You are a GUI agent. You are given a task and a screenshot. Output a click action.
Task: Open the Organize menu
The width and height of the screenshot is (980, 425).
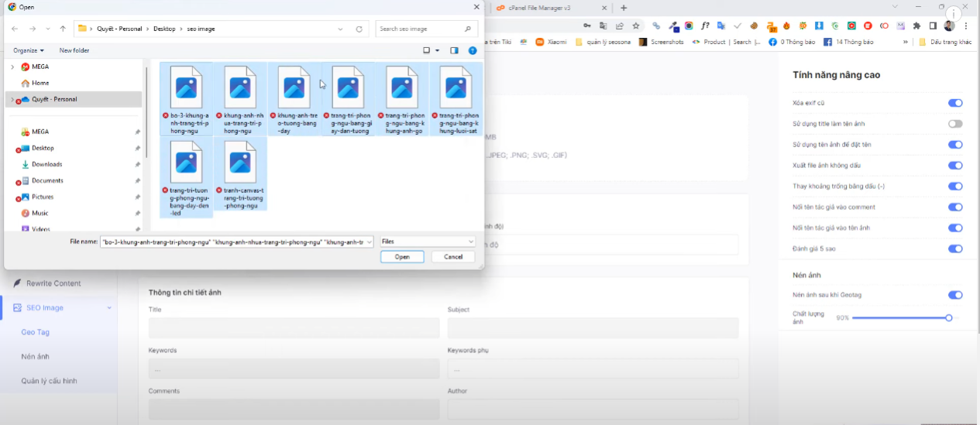29,50
